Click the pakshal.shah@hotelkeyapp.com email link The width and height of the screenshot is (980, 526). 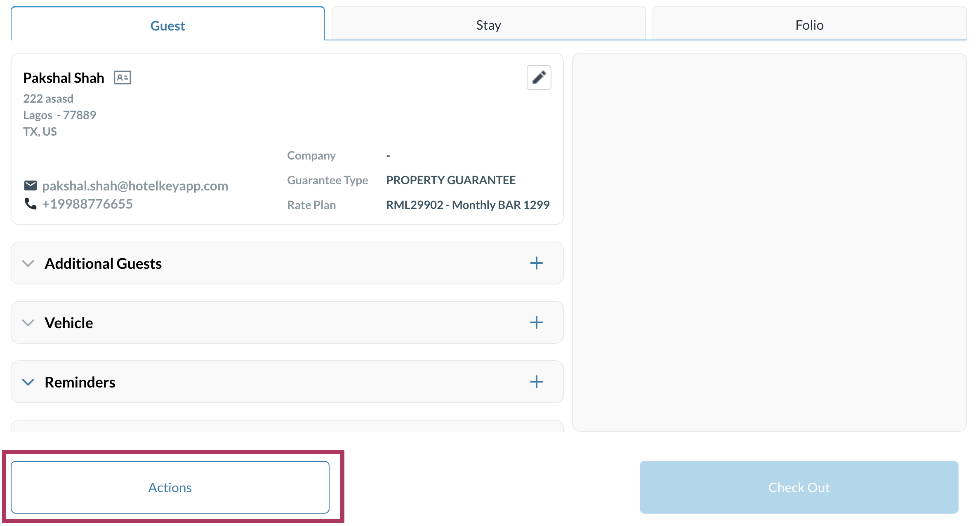pyautogui.click(x=135, y=186)
